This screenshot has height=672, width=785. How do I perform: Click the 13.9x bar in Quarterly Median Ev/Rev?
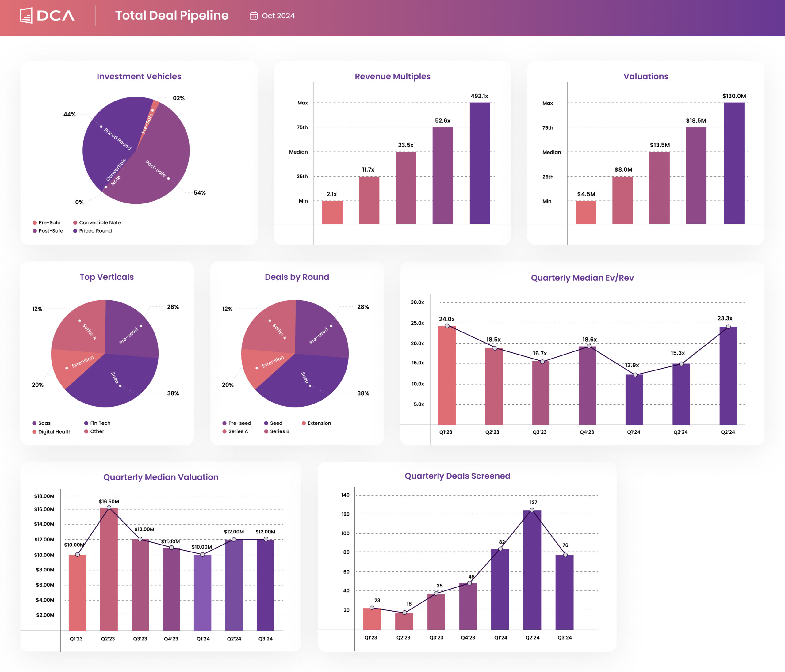(634, 399)
